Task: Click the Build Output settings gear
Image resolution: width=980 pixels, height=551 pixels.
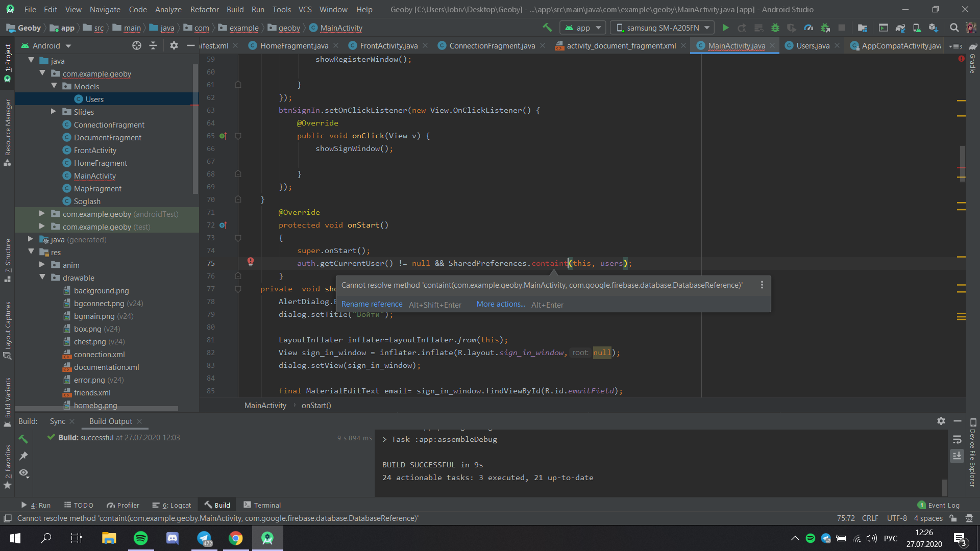Action: pos(941,421)
